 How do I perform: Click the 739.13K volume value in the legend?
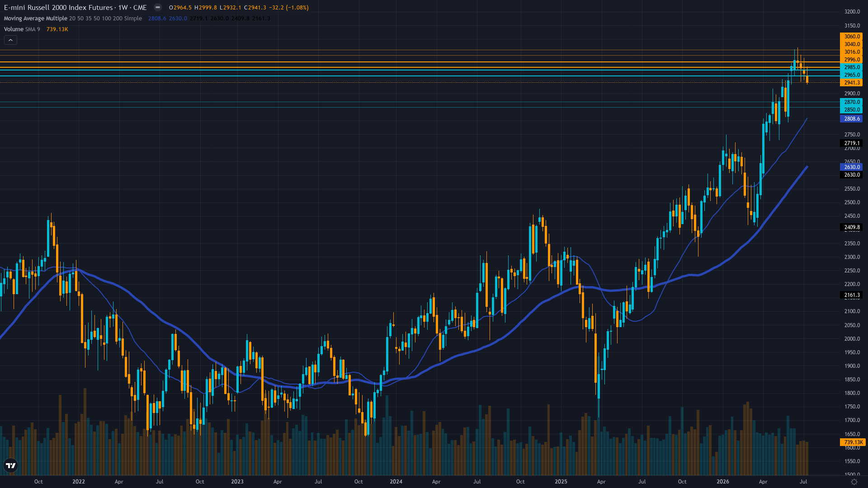pos(57,29)
